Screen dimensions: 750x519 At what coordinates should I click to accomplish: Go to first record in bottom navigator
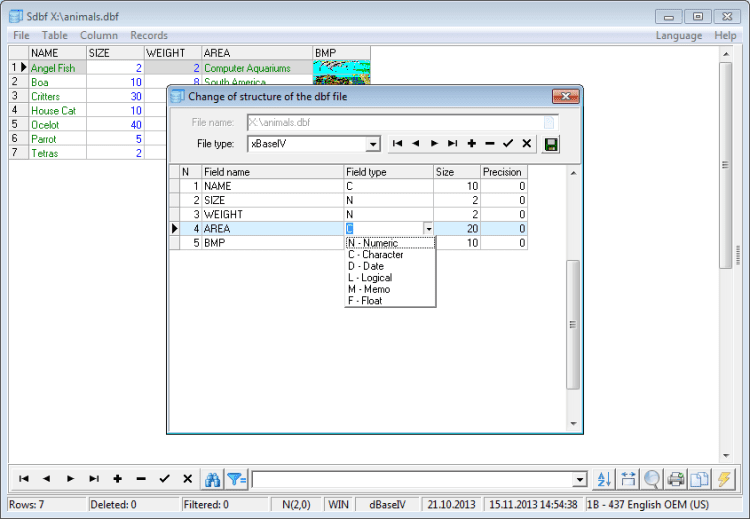click(x=24, y=479)
